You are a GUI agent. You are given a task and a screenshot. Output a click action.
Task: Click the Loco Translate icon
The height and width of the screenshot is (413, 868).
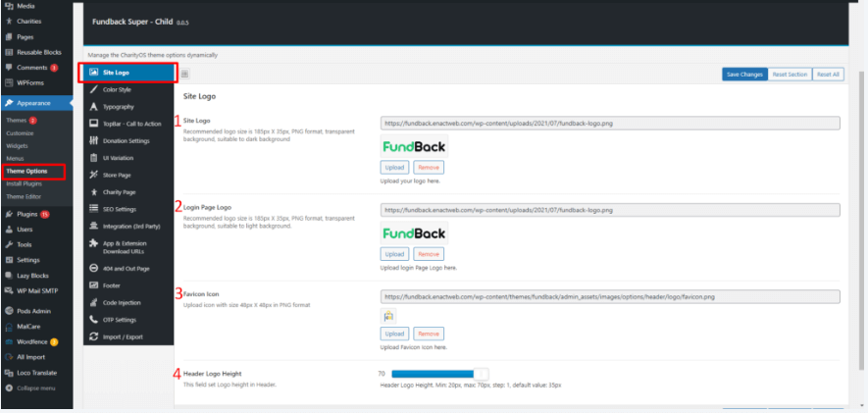[8, 373]
